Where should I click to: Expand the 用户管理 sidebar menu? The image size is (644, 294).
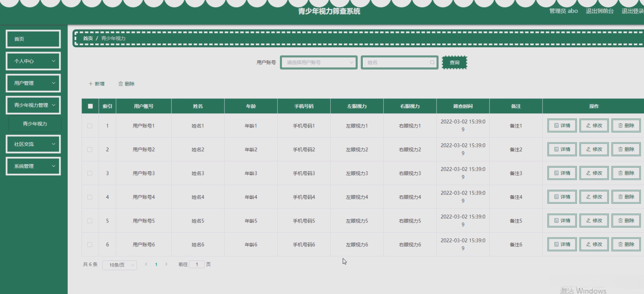33,83
